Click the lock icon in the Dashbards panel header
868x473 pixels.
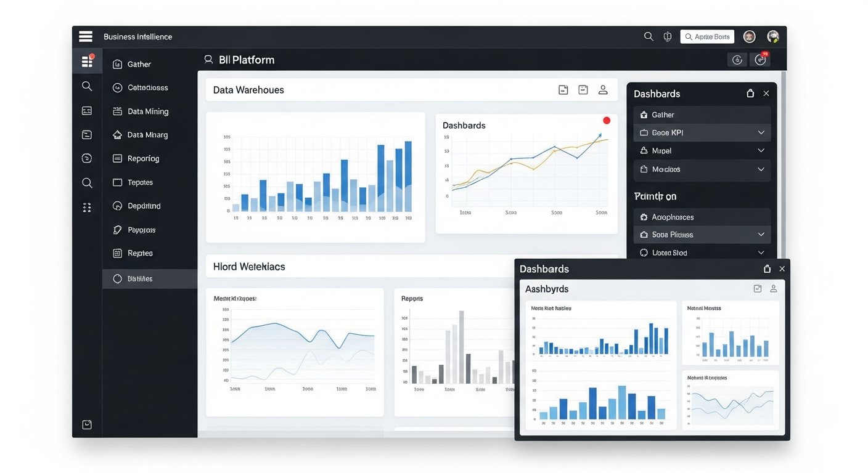750,93
